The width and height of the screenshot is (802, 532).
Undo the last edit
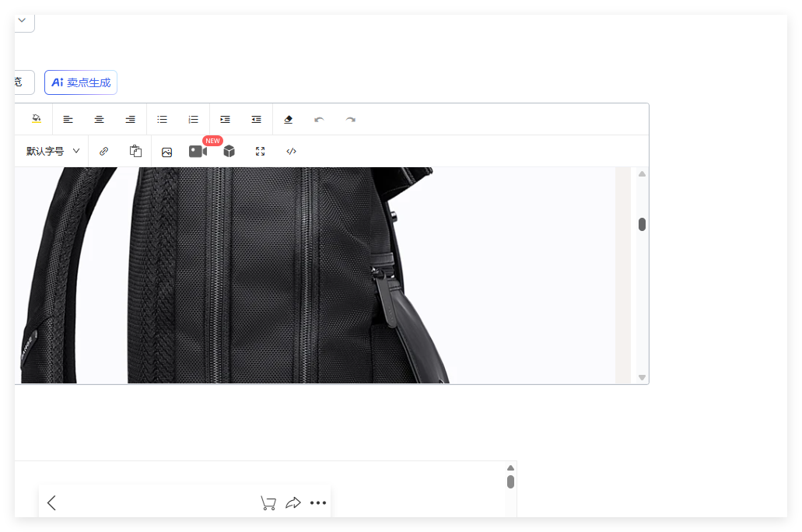(319, 119)
